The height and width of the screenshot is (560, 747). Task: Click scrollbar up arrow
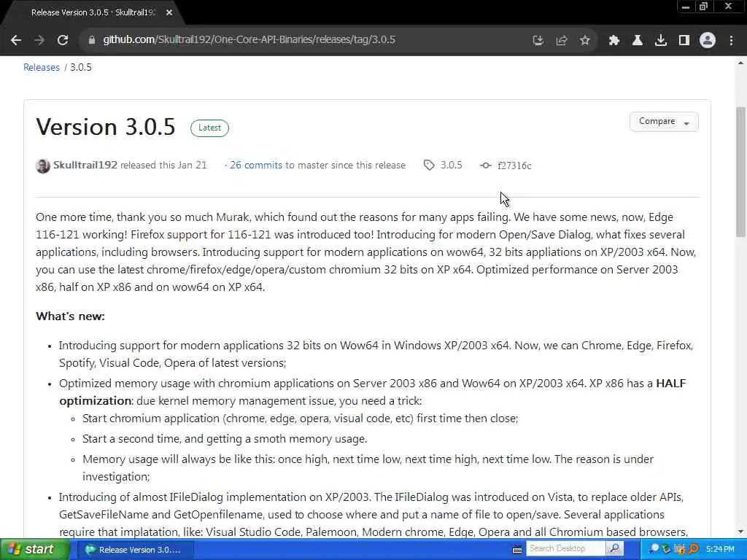(x=741, y=63)
